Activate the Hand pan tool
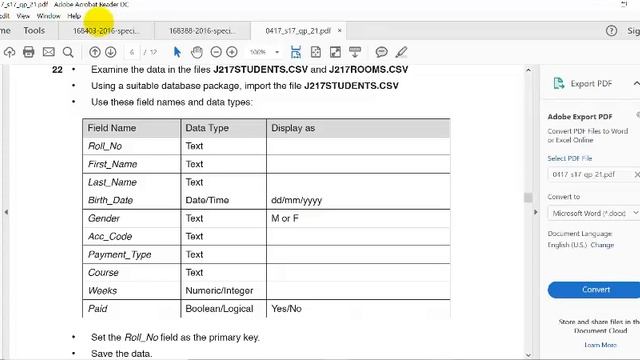Viewport: 640px width, 360px height. click(197, 52)
